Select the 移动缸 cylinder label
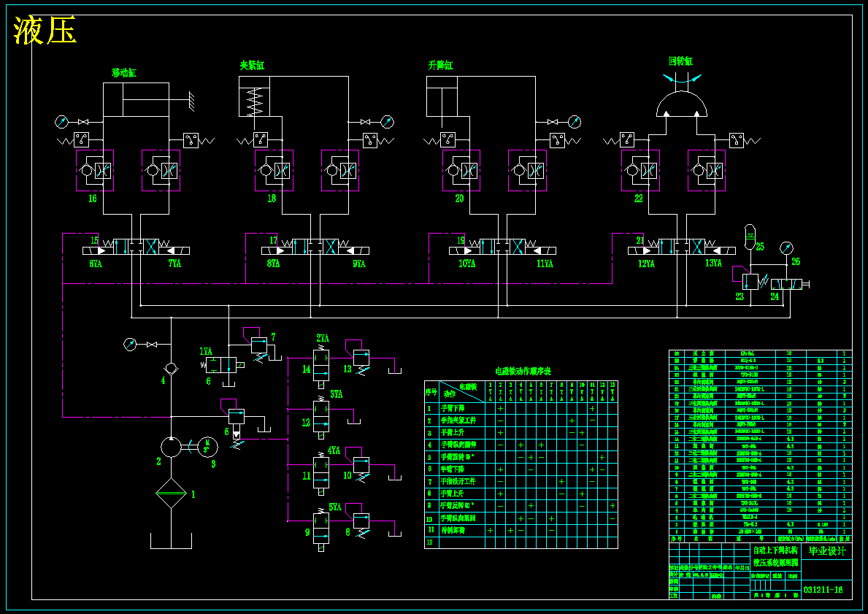Image resolution: width=868 pixels, height=614 pixels. coord(124,72)
